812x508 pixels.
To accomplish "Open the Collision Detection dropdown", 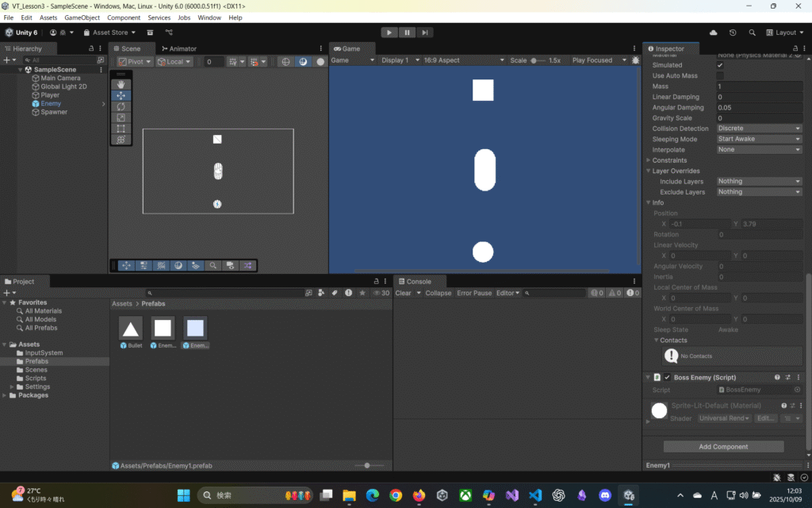I will click(759, 129).
